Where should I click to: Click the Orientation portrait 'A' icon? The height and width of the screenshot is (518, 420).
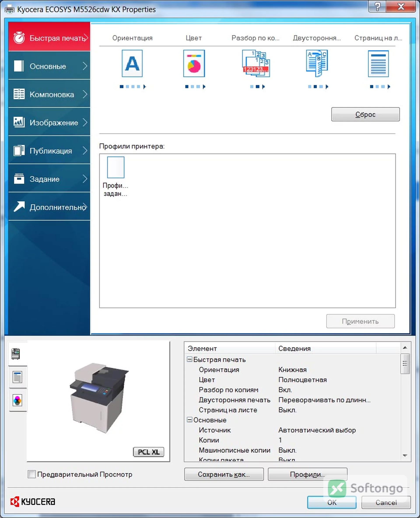tap(132, 63)
